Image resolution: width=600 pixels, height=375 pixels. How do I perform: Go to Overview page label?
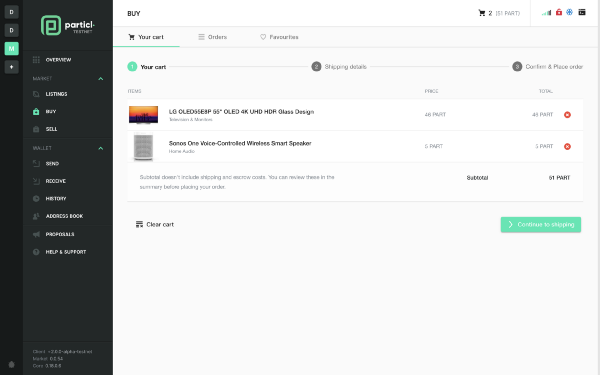58,60
